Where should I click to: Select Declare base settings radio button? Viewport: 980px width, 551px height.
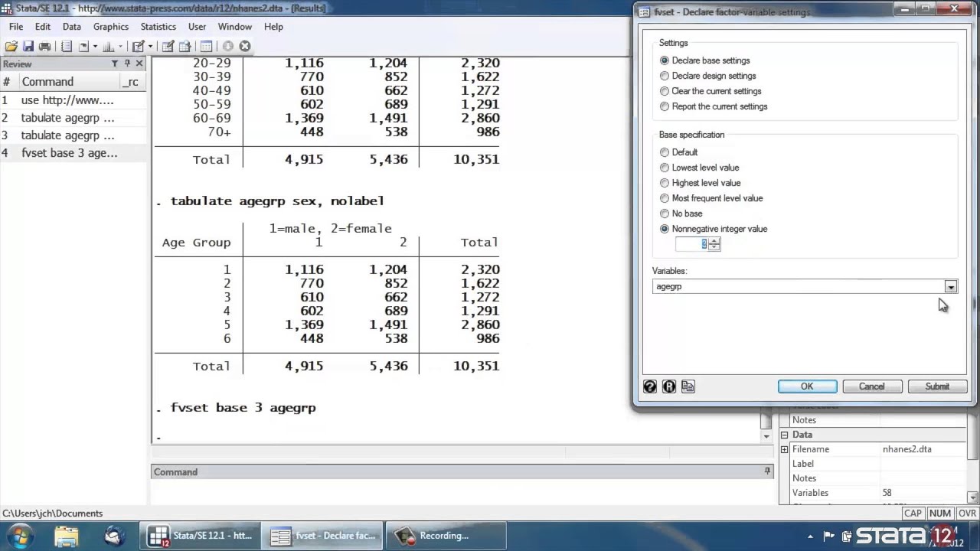665,60
